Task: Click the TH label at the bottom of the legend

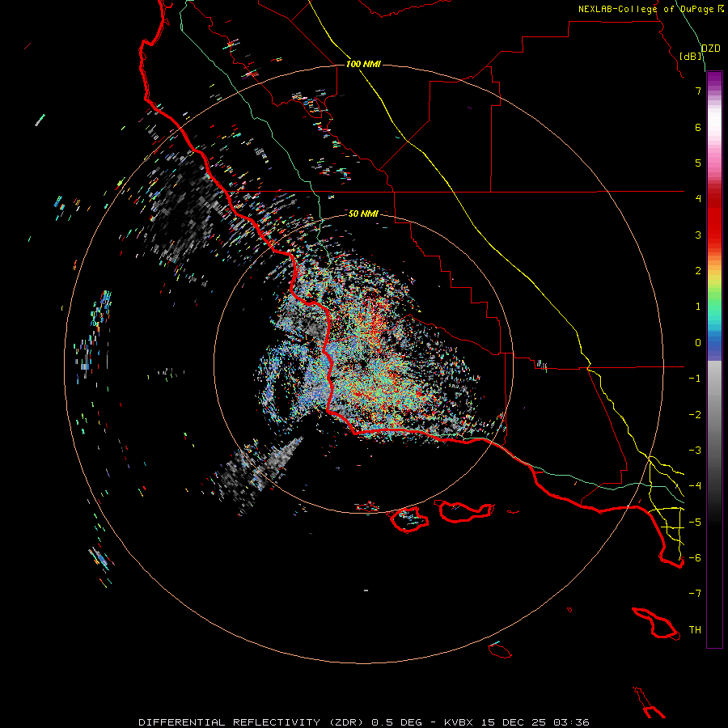Action: [695, 630]
